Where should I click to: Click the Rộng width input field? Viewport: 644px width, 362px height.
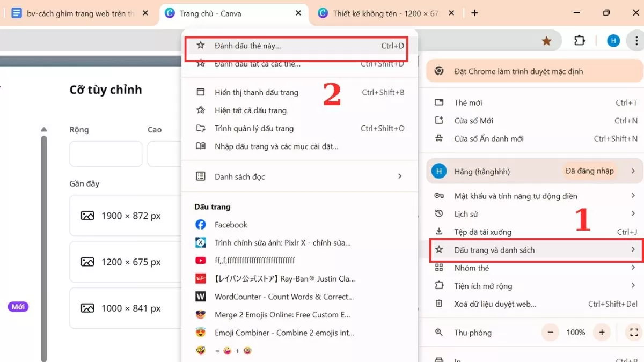[105, 153]
